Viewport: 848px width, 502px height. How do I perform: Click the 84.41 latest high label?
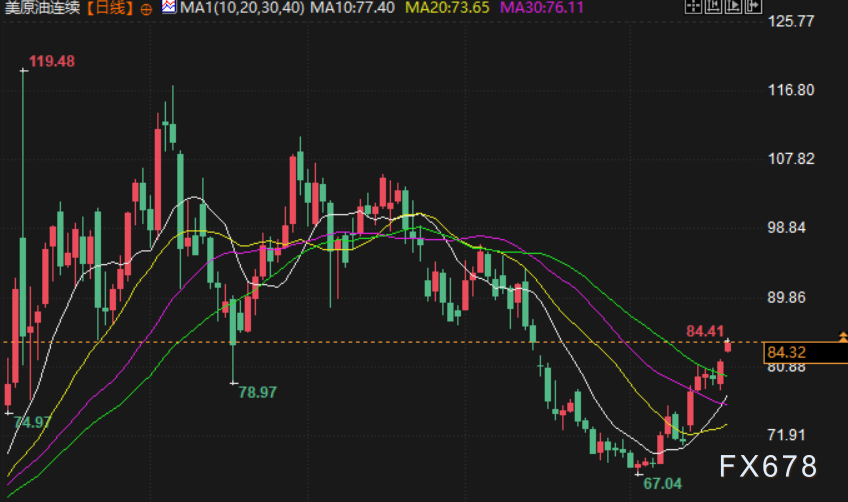tap(705, 331)
